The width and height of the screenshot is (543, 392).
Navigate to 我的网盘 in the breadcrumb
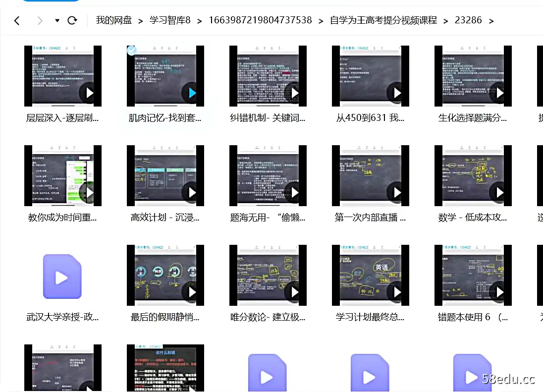[114, 20]
